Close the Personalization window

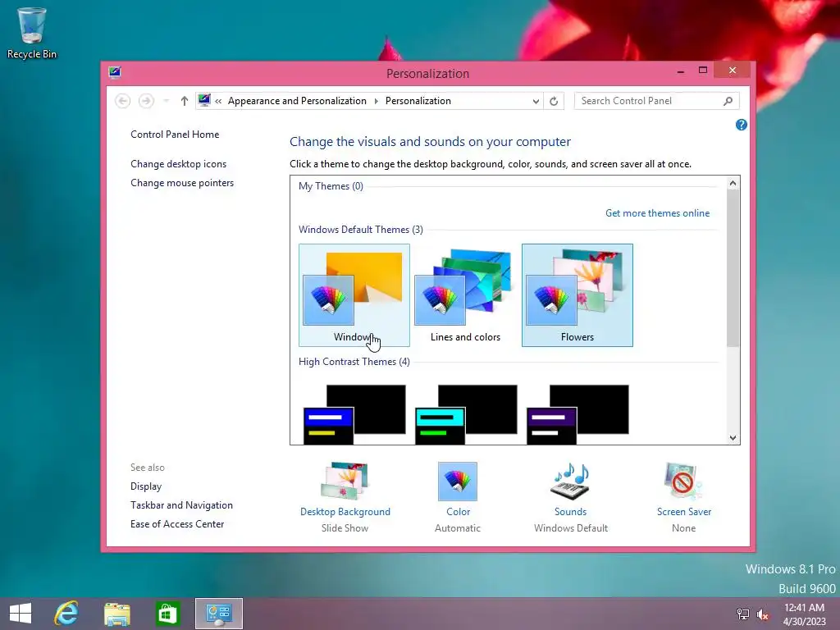(733, 71)
